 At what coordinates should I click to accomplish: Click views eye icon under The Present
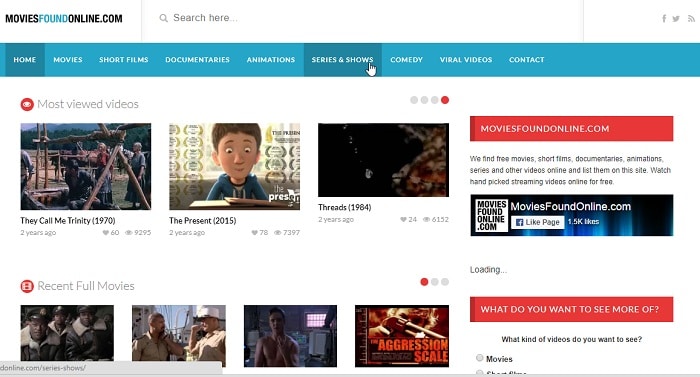278,233
